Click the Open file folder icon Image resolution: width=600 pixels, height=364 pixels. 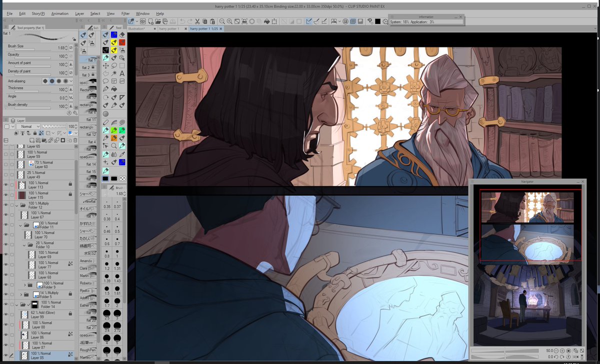pyautogui.click(x=158, y=21)
